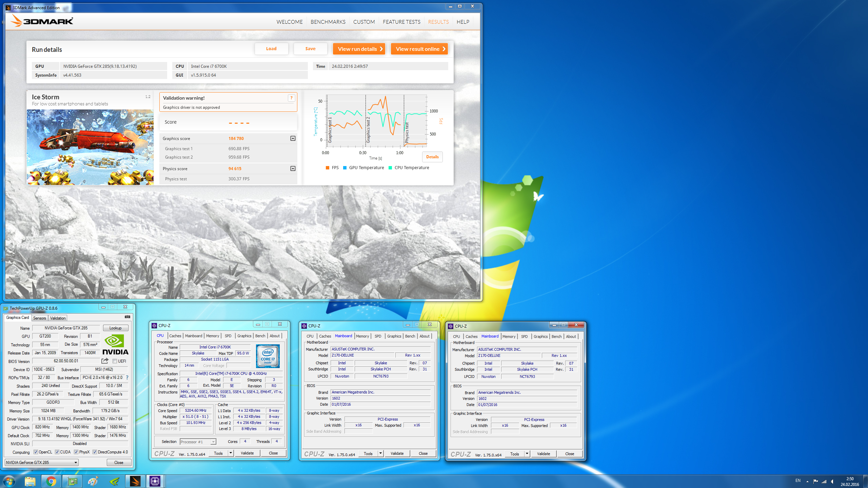The image size is (868, 488).
Task: Collapse the Physics score section
Action: [293, 168]
